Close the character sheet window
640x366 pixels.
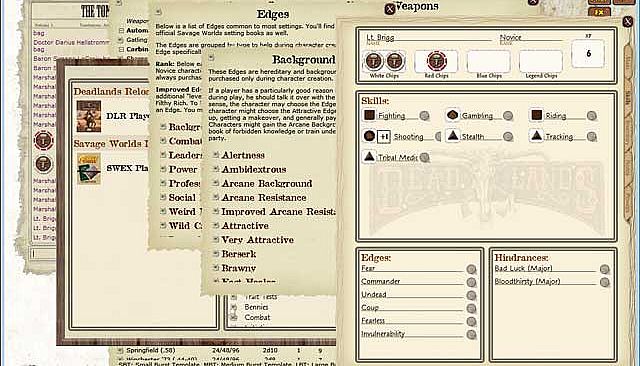point(628,22)
